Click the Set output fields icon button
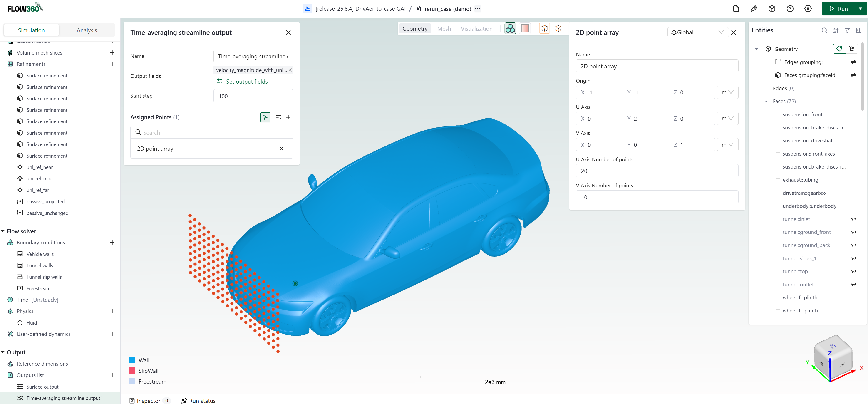Screen dimensions: 868x404 tap(220, 81)
